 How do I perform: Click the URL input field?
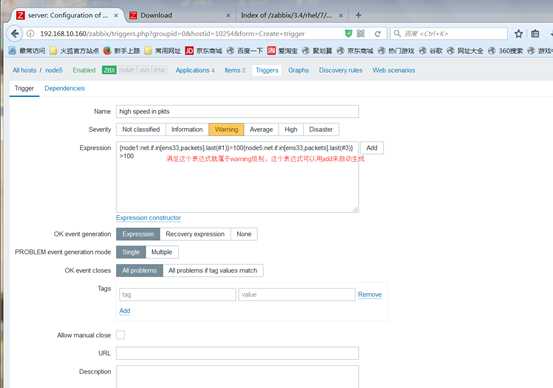pos(237,353)
